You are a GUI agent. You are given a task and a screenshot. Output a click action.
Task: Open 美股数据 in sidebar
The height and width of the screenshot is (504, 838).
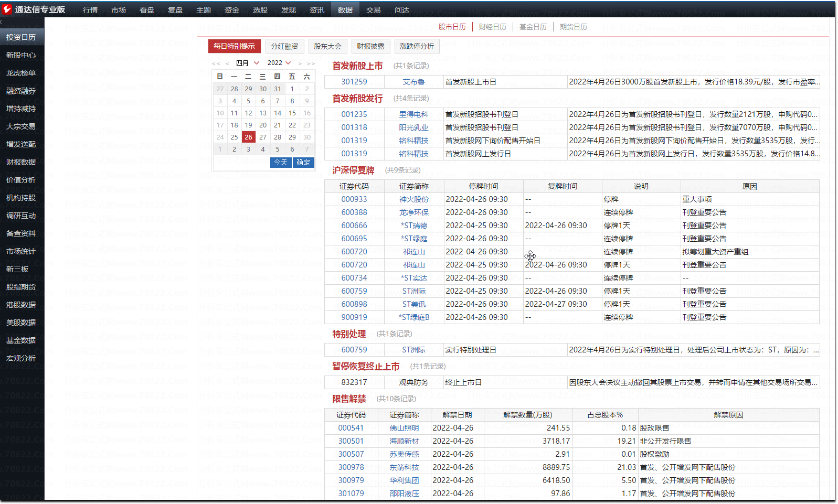22,323
